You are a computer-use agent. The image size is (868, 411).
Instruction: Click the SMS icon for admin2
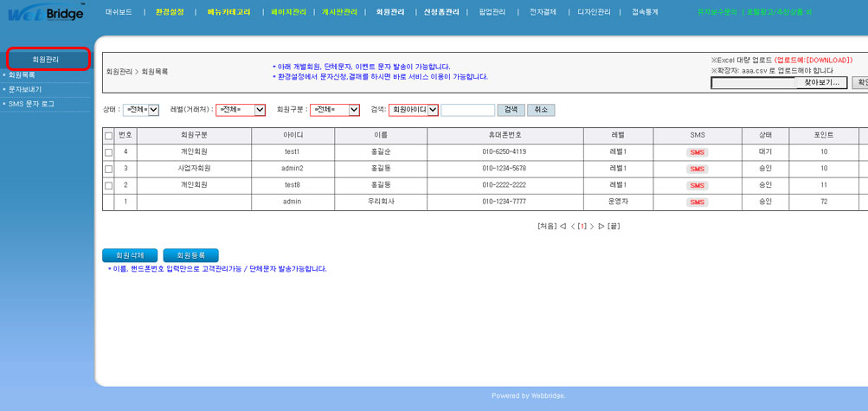[697, 169]
